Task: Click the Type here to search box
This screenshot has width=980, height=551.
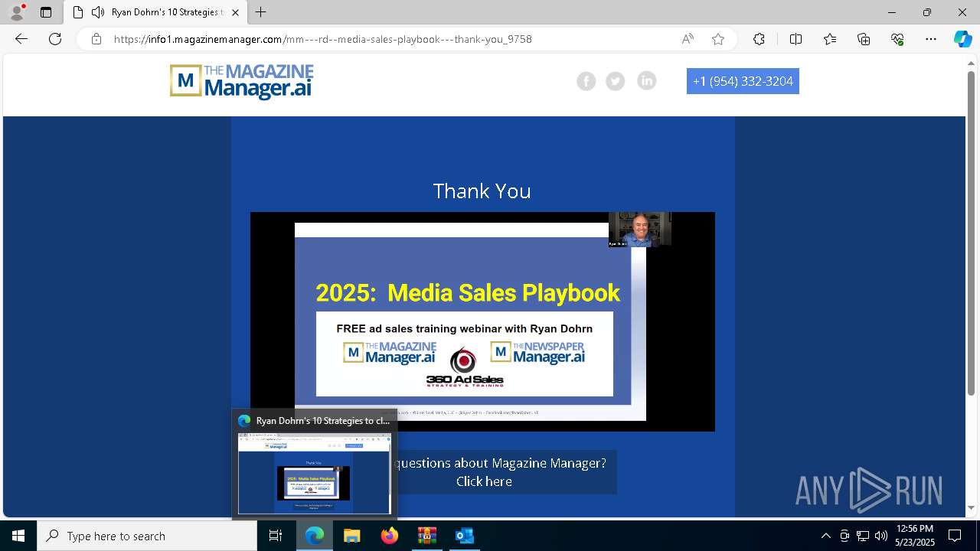Action: [147, 536]
